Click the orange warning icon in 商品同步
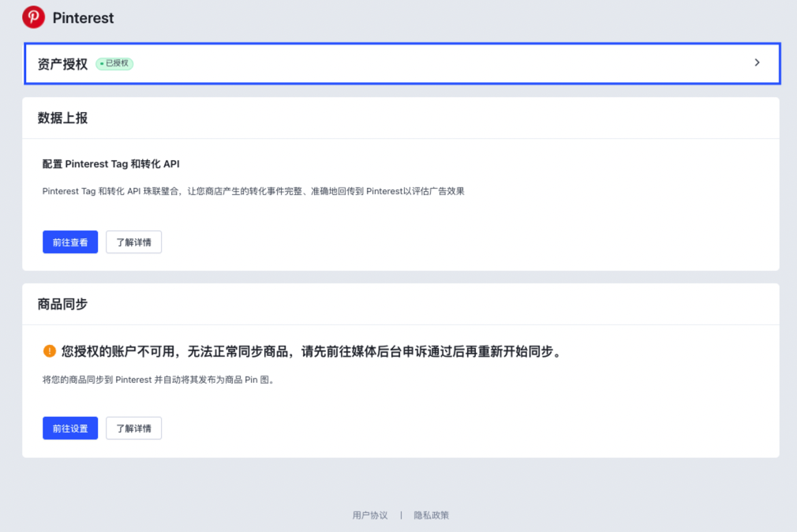797x532 pixels. (49, 351)
